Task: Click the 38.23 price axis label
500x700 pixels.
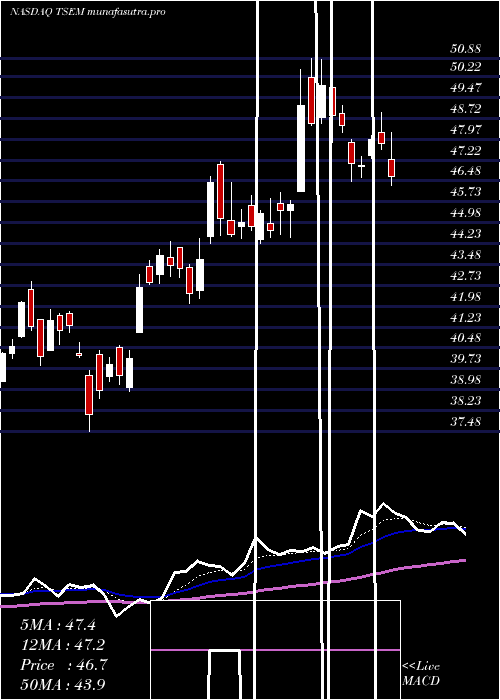Action: coord(466,400)
